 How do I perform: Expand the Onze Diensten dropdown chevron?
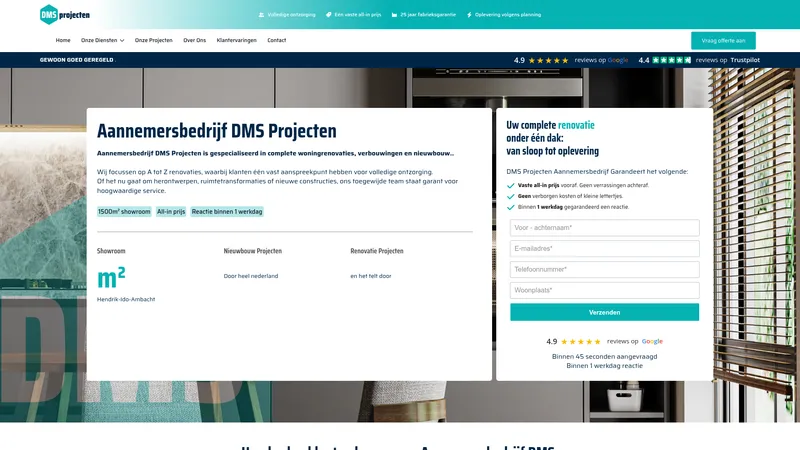pos(122,41)
